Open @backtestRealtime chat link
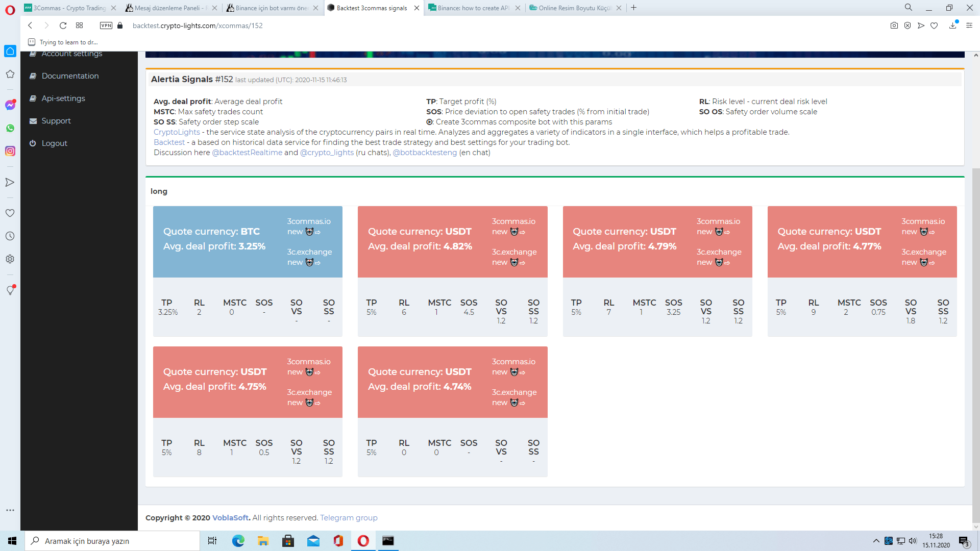The width and height of the screenshot is (980, 551). (247, 153)
